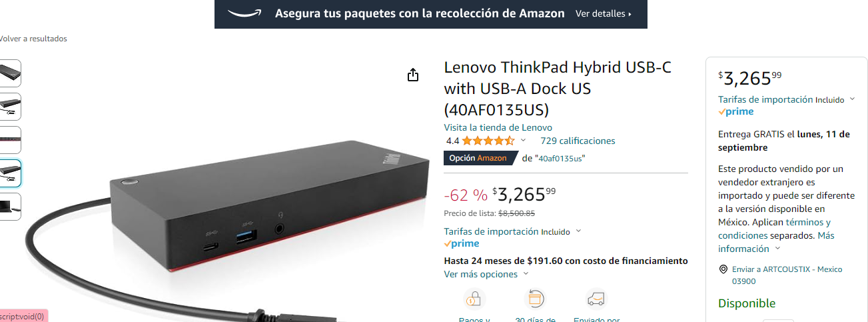Select the third product thumbnail
Viewport: 868px width, 322px height.
[9, 140]
